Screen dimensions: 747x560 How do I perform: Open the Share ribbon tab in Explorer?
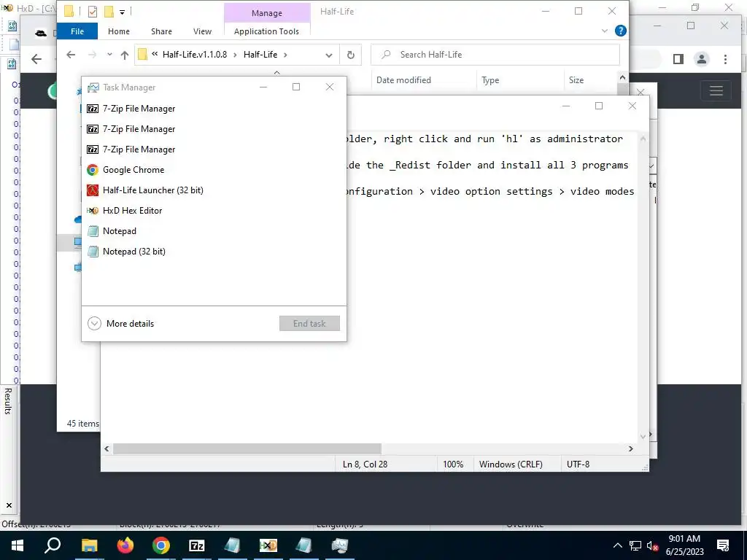(x=161, y=31)
